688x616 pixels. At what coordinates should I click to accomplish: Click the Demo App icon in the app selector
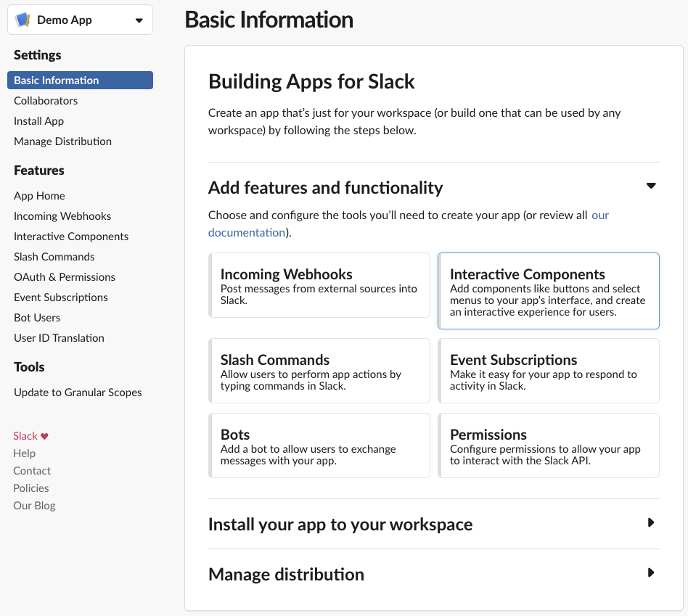[x=23, y=20]
